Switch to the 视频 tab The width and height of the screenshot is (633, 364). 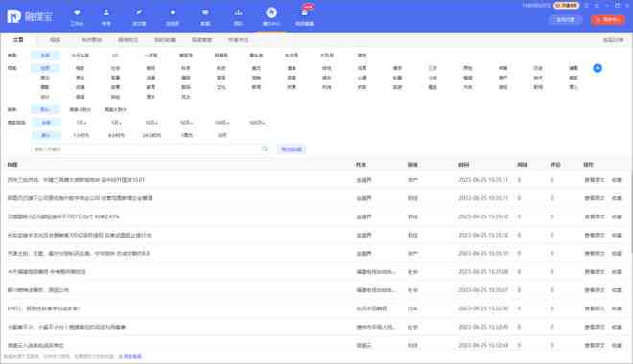click(55, 40)
